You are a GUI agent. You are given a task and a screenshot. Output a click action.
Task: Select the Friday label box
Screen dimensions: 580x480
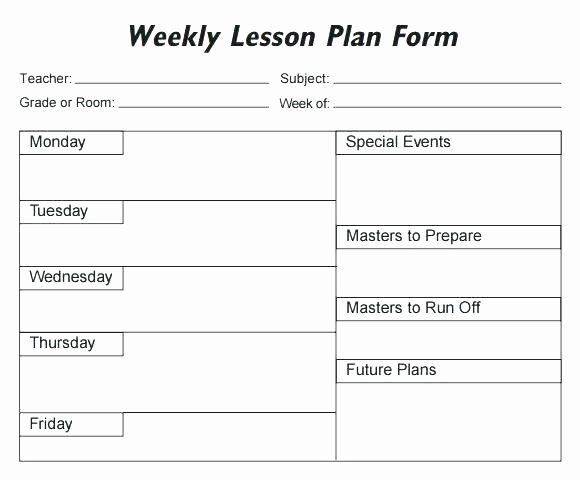[x=71, y=425]
